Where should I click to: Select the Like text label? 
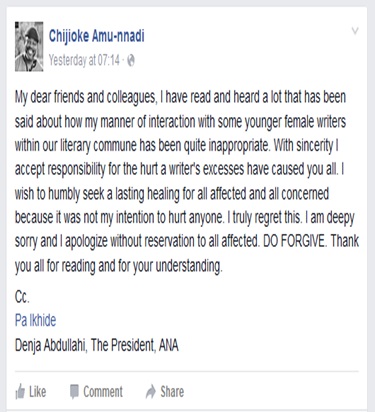tap(37, 391)
